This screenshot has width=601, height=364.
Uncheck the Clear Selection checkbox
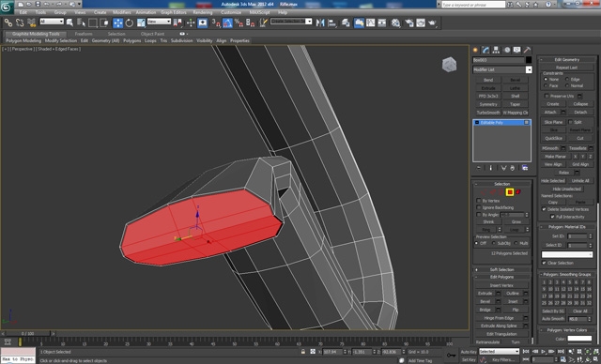click(544, 263)
